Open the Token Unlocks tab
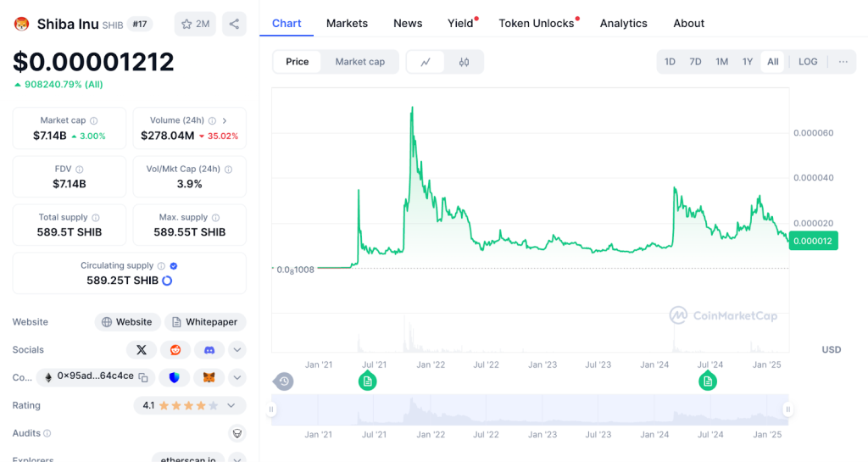This screenshot has width=868, height=462. coord(537,23)
